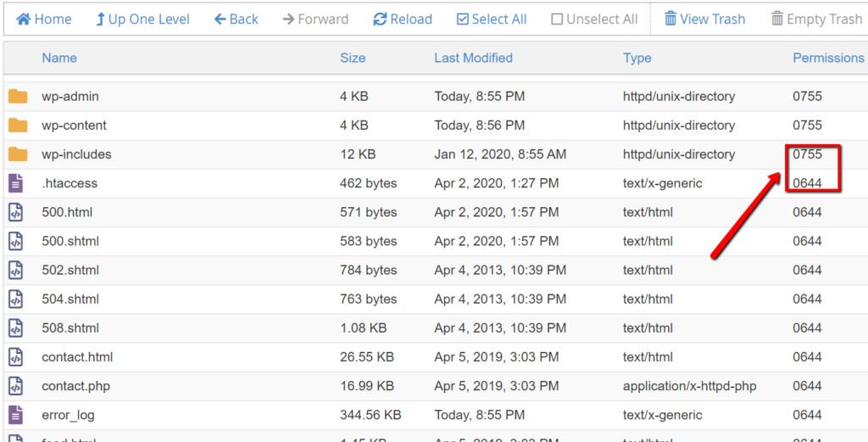Click the wp-admin folder icon
The width and height of the screenshot is (868, 442).
point(18,97)
